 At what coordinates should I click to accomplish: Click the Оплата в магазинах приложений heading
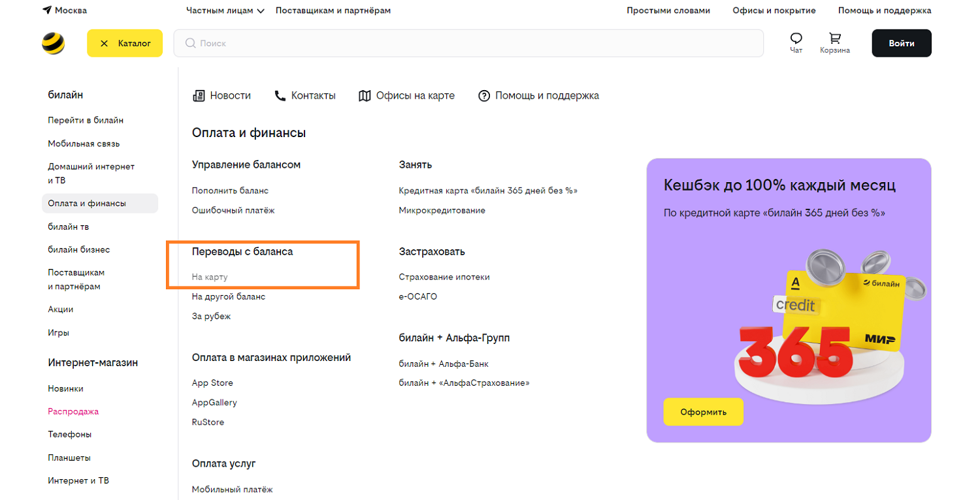(x=271, y=357)
